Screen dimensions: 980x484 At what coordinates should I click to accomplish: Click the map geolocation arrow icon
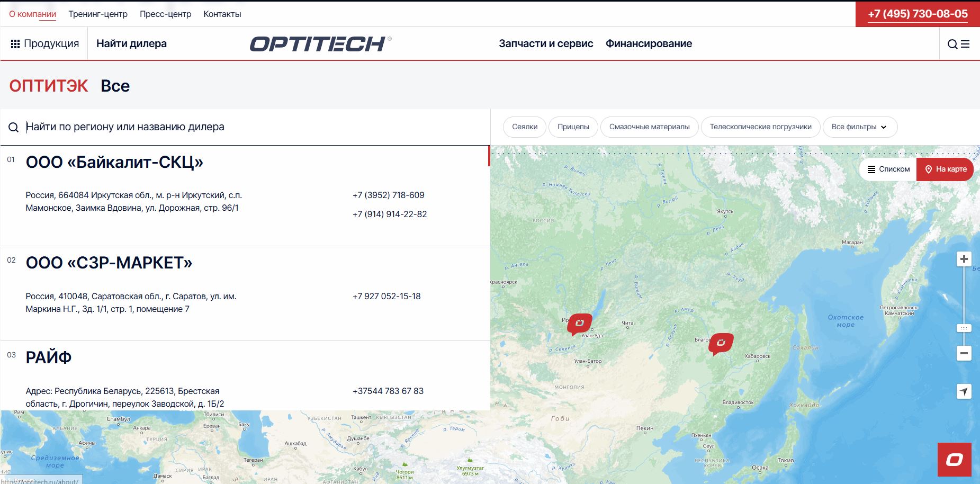[x=964, y=391]
